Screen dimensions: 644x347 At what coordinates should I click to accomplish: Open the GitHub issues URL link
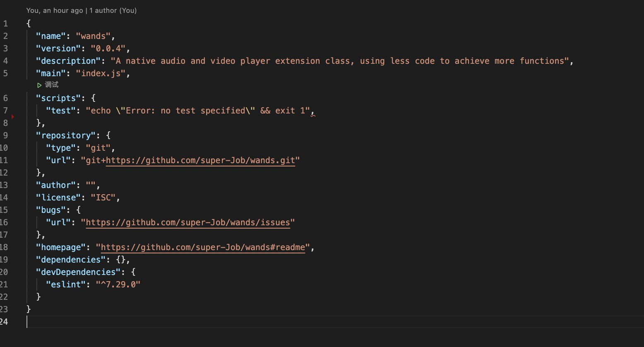coord(188,222)
